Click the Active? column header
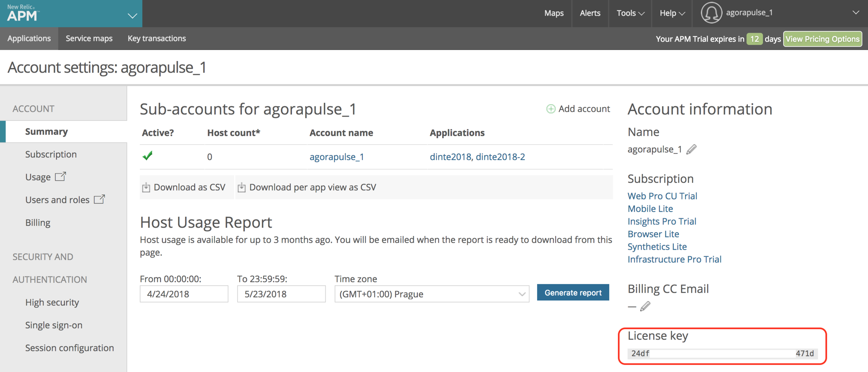The height and width of the screenshot is (372, 868). coord(158,133)
